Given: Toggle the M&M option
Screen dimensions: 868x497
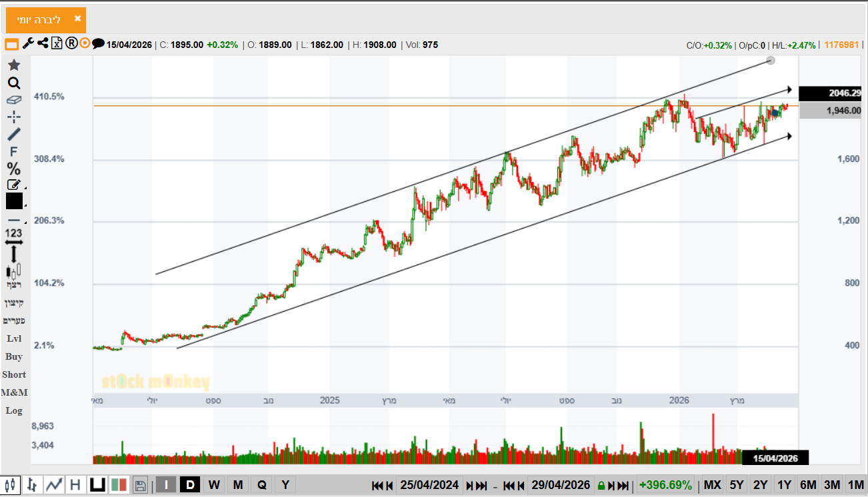Looking at the screenshot, I should click(14, 392).
